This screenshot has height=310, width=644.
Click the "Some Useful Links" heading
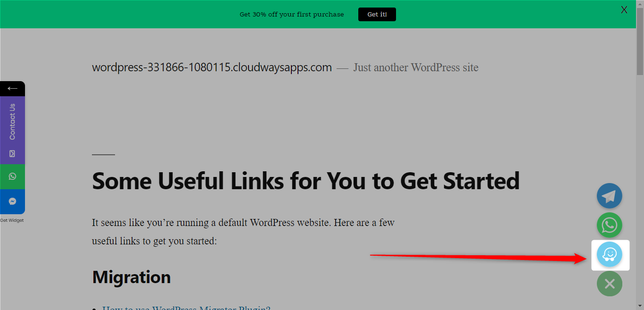click(305, 180)
